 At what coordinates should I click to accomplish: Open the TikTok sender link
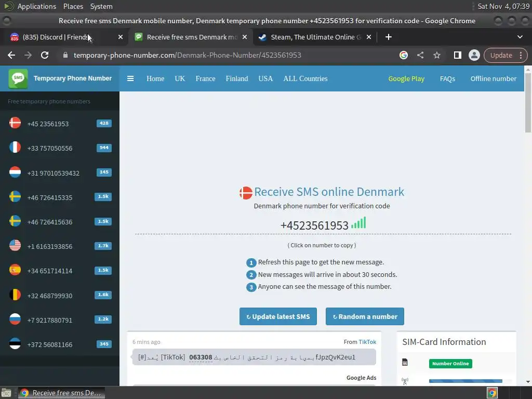tap(367, 342)
